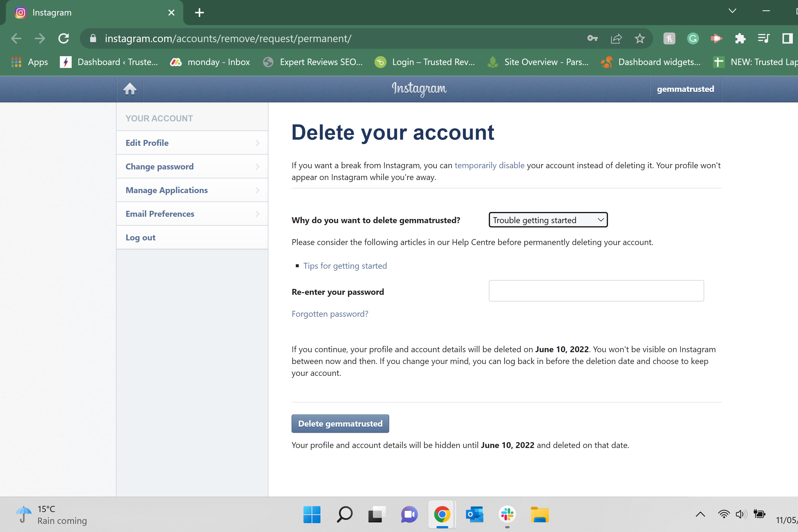Open the Teams Chat taskbar icon

pos(409,515)
